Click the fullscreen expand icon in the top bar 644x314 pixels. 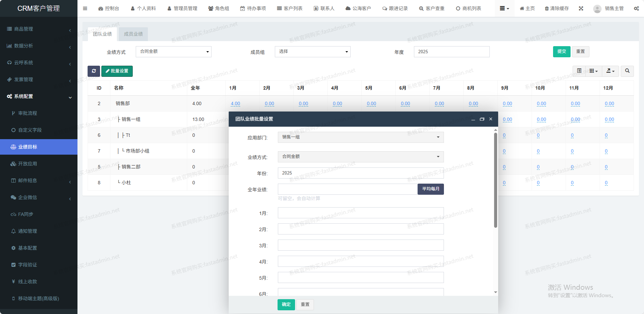581,8
